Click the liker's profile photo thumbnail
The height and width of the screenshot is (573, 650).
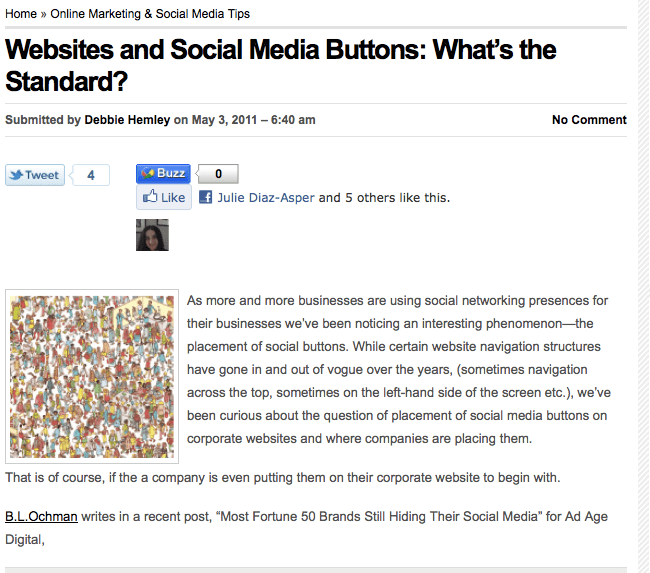point(152,235)
